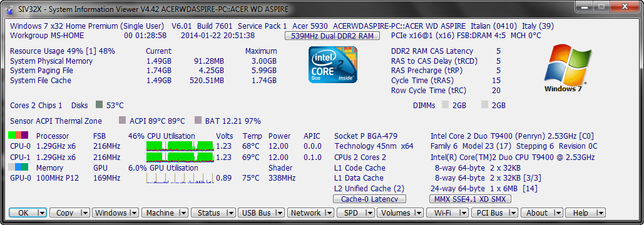The image size is (644, 225).
Task: Click the About button
Action: 537,212
